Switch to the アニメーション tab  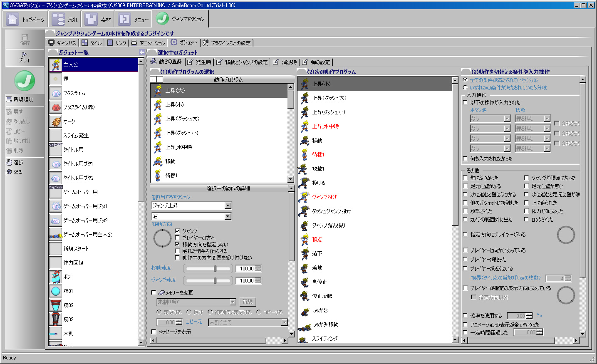[x=149, y=43]
